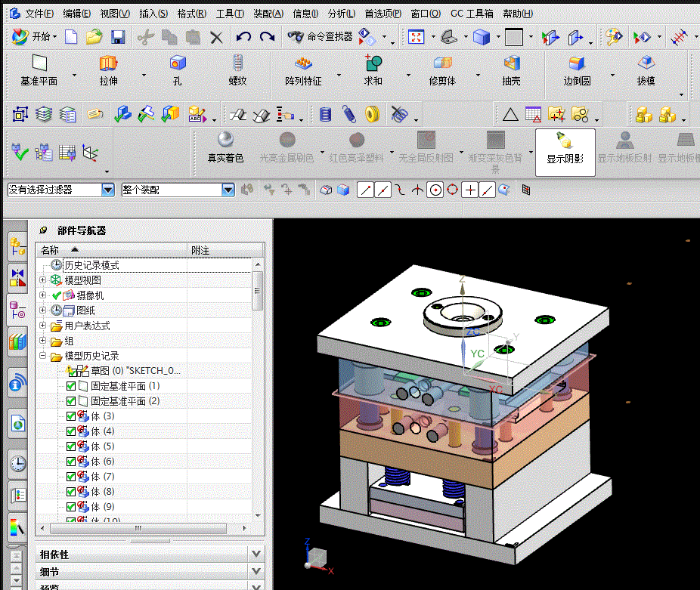Expand the 模型视图 tree node
Screen dimensions: 700x590
tap(43, 280)
